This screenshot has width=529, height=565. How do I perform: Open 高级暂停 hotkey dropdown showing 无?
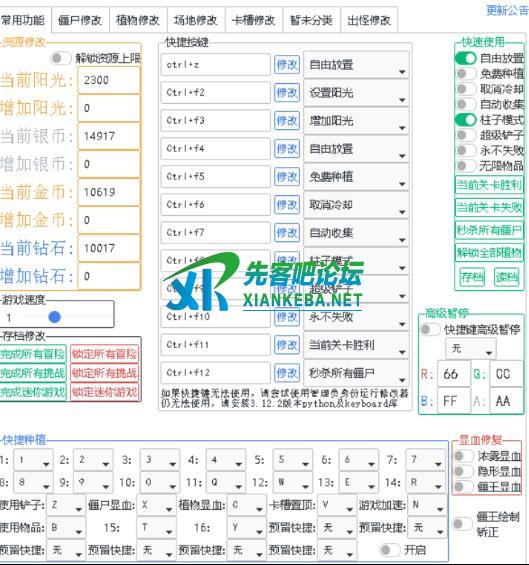point(470,348)
